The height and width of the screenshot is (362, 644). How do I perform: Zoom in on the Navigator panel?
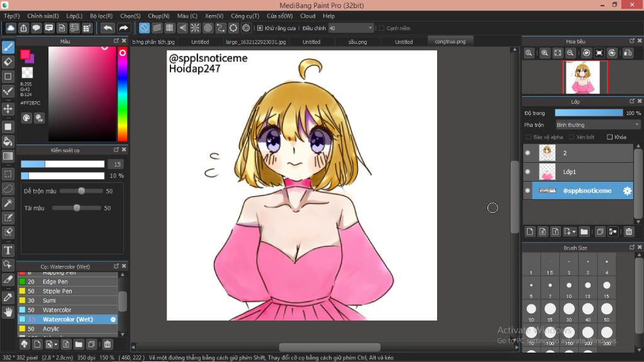point(545,53)
